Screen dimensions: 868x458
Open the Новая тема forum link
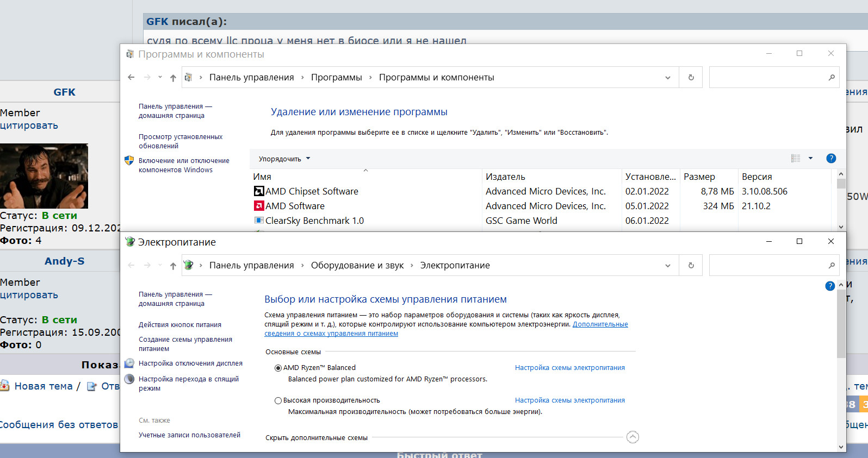tap(44, 386)
